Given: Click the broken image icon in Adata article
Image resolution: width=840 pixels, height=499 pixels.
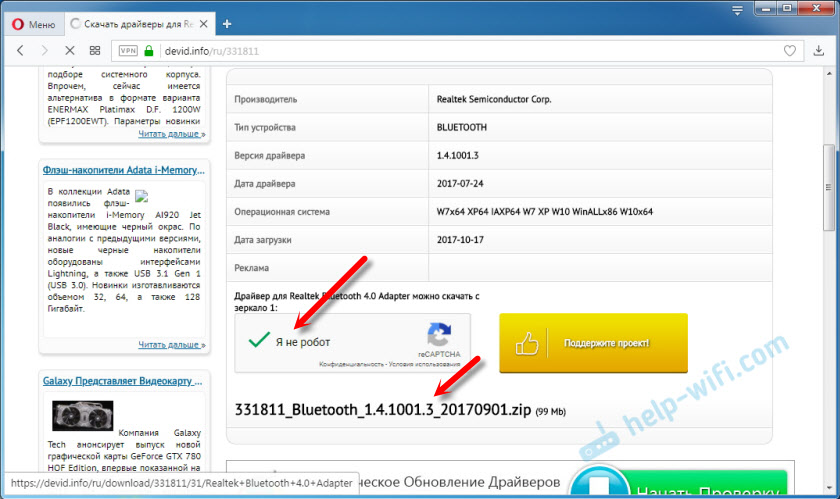Looking at the screenshot, I should (x=141, y=196).
